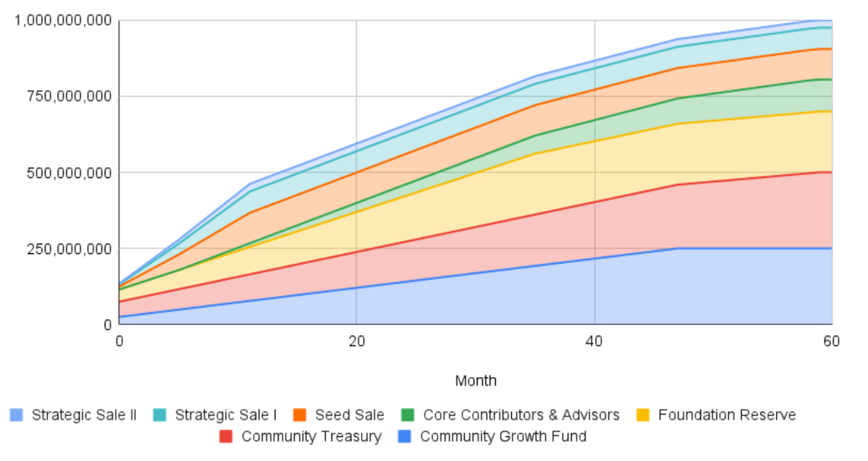Click the red Community Treasury legend swatch

226,437
